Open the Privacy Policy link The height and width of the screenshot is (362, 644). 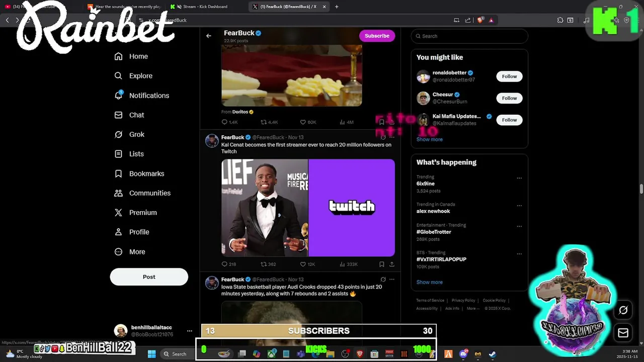(463, 301)
